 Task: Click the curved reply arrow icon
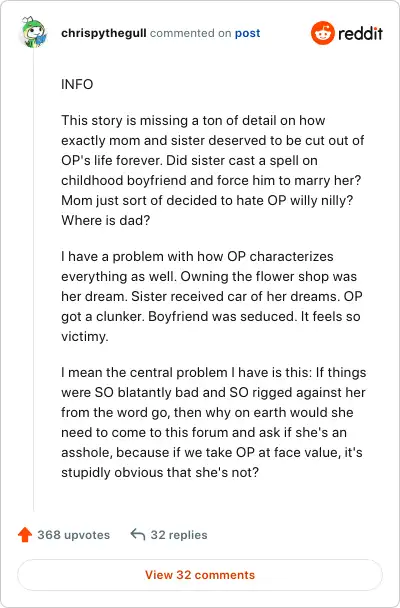click(x=138, y=534)
